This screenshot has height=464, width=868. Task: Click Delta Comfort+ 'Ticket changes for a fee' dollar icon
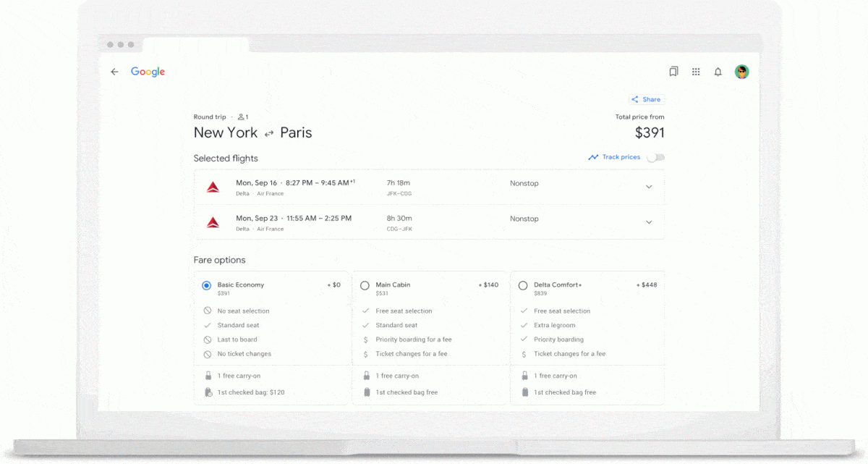click(524, 354)
